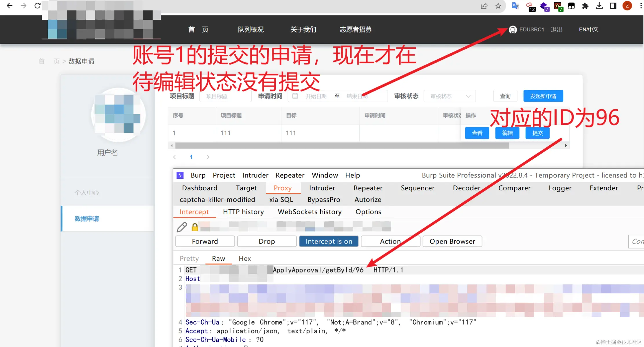644x347 pixels.
Task: Go to next page with right chevron
Action: (208, 157)
